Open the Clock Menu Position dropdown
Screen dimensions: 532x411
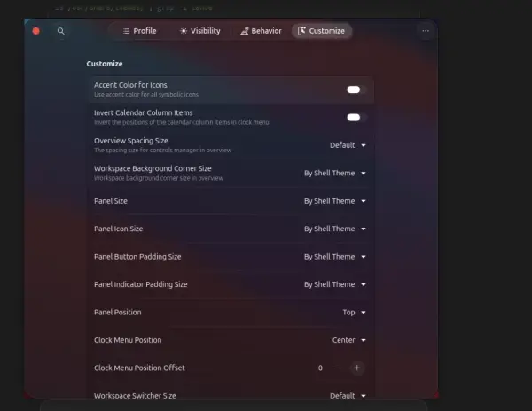[349, 340]
